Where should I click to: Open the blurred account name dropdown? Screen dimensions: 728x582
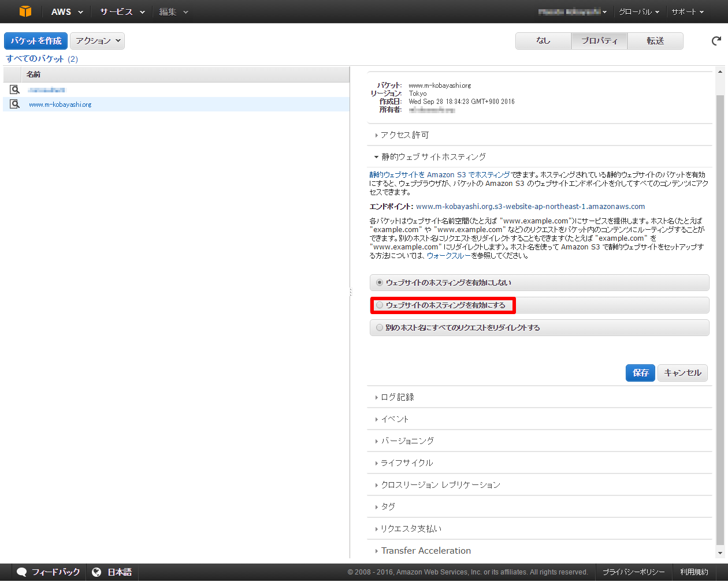(x=573, y=12)
